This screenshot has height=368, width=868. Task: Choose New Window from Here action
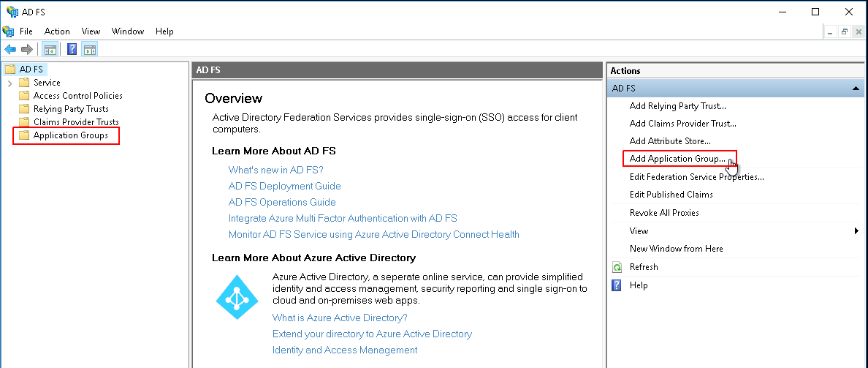click(677, 249)
